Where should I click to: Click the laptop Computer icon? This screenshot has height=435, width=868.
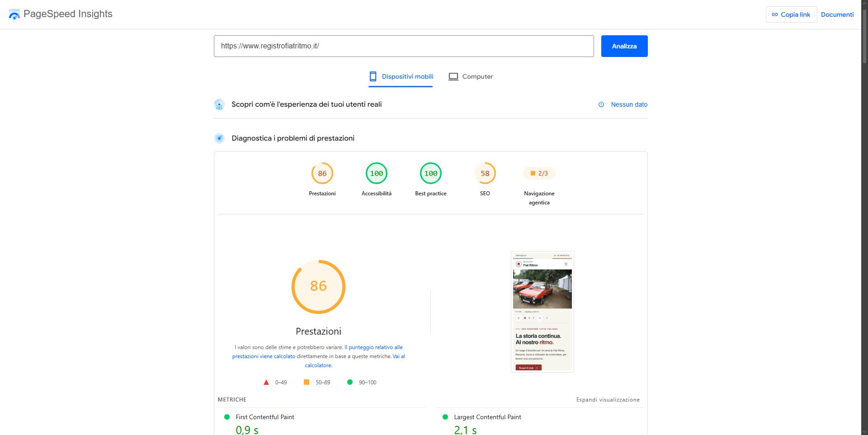tap(453, 76)
